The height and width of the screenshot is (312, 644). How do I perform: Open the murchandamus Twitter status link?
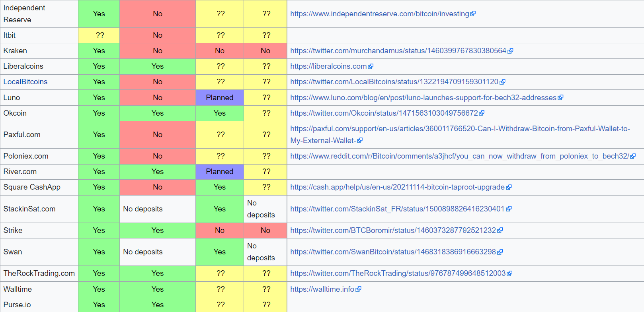pos(398,51)
